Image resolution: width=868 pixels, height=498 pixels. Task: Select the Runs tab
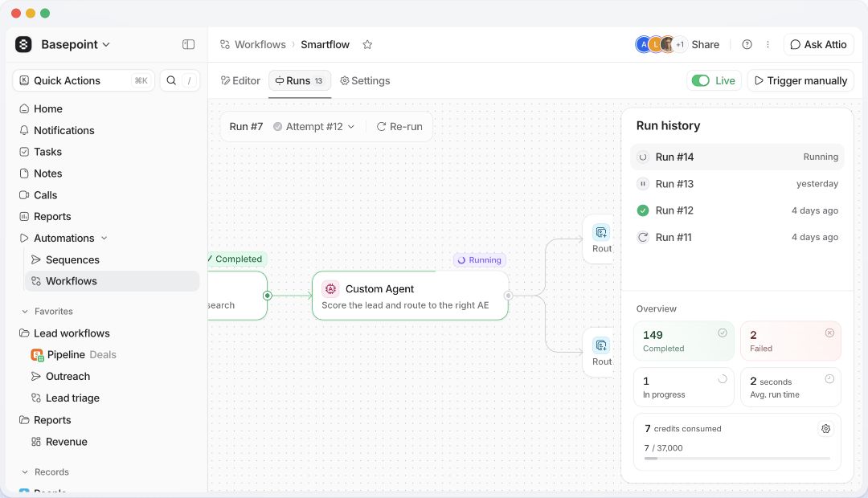[x=300, y=81]
